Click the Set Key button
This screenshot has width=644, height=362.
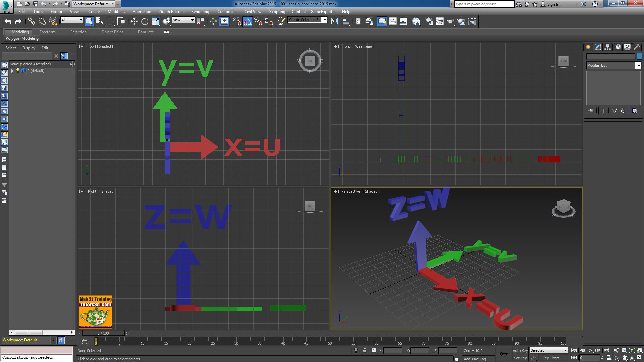click(x=520, y=358)
